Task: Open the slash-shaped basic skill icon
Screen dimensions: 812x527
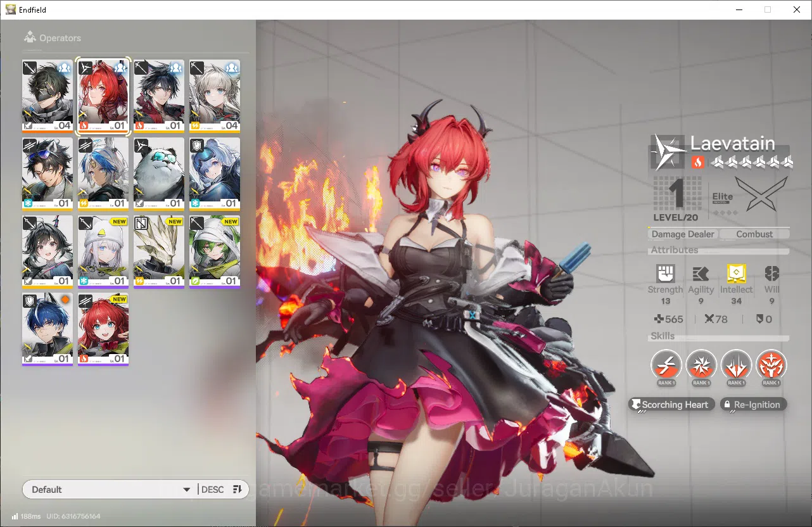Action: (x=666, y=365)
